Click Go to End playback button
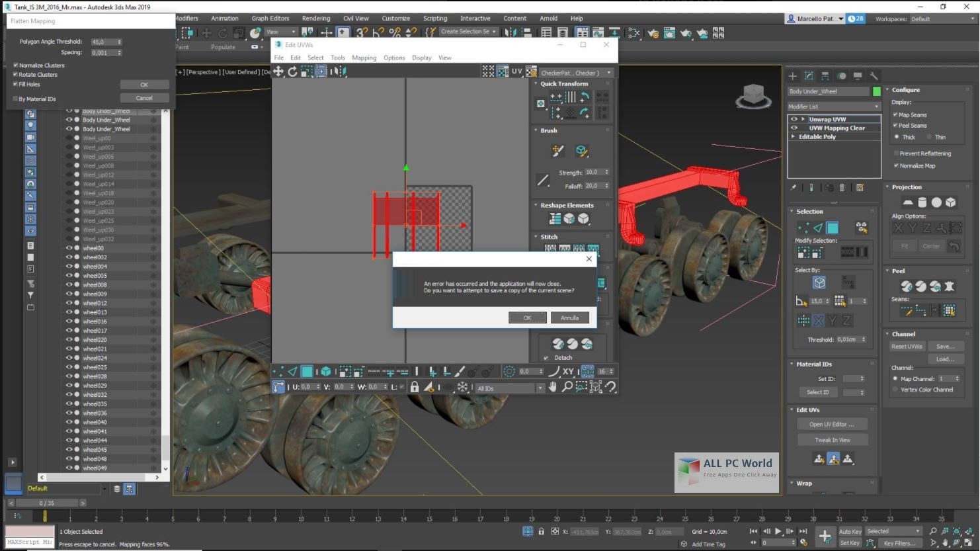Image resolution: width=980 pixels, height=551 pixels. click(803, 531)
